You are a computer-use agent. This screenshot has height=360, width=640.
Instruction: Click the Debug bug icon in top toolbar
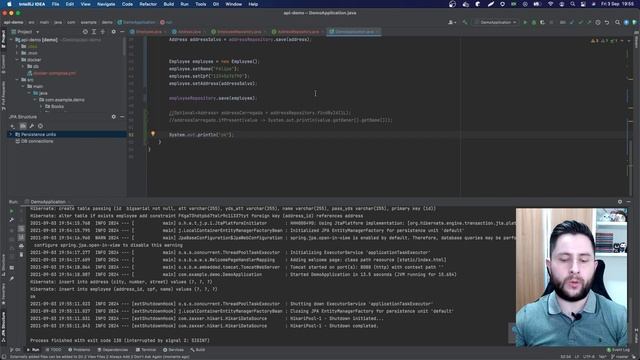534,22
